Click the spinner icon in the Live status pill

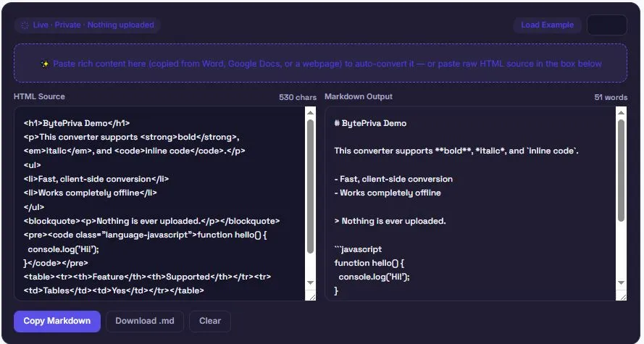pos(25,25)
